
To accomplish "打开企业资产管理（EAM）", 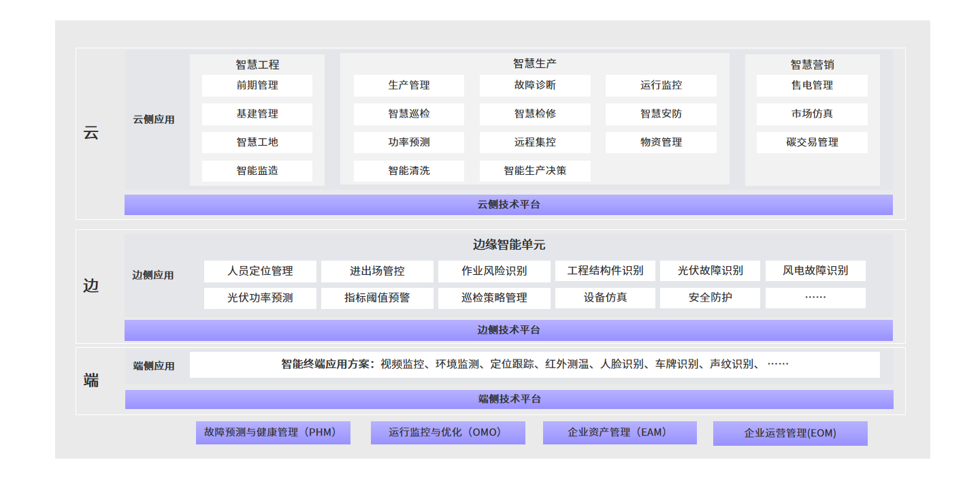I will click(619, 432).
